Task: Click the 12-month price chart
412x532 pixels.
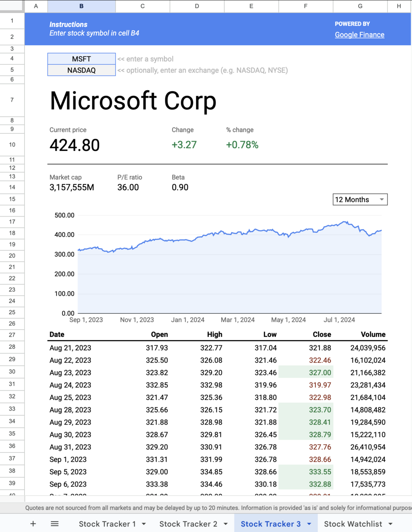Action: [230, 267]
